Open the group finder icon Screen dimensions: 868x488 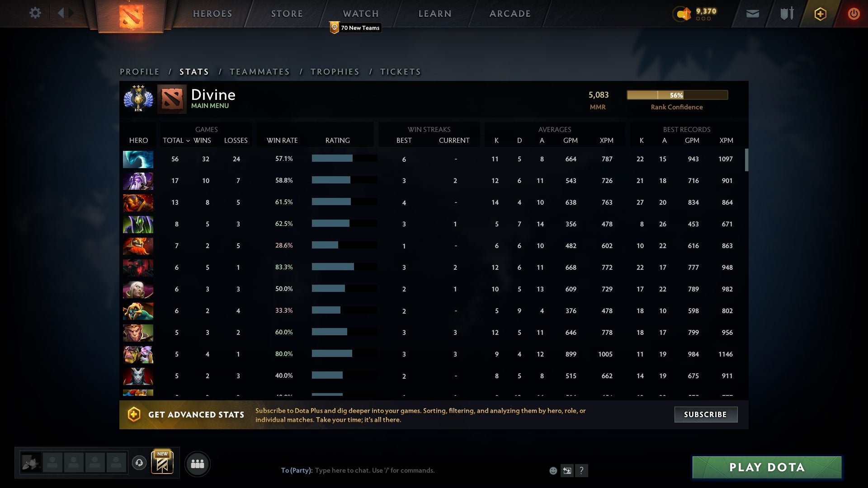[198, 463]
